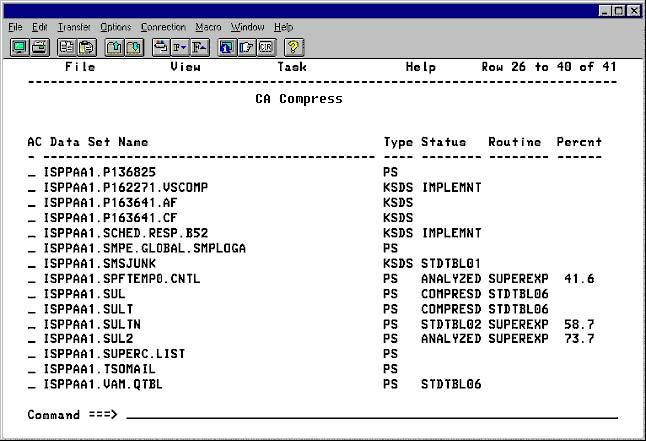Select the View option in panel action bar
This screenshot has width=646, height=441.
coord(185,67)
